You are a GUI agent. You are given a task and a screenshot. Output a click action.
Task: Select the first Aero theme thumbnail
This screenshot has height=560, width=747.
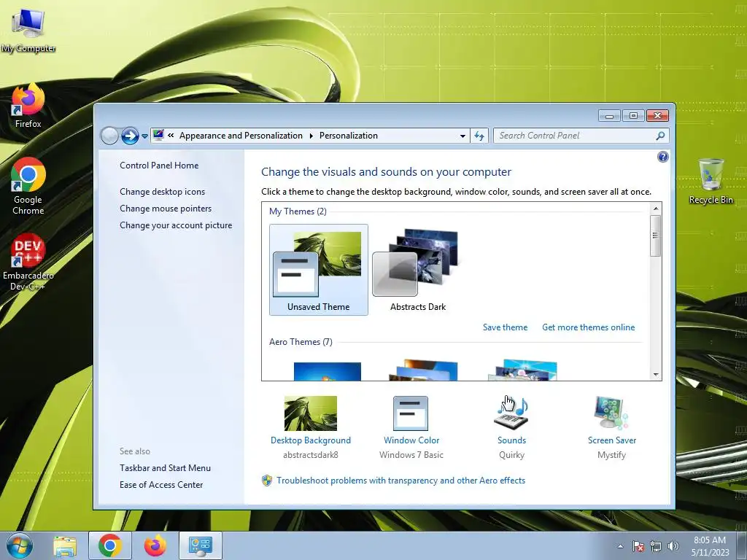coord(328,371)
